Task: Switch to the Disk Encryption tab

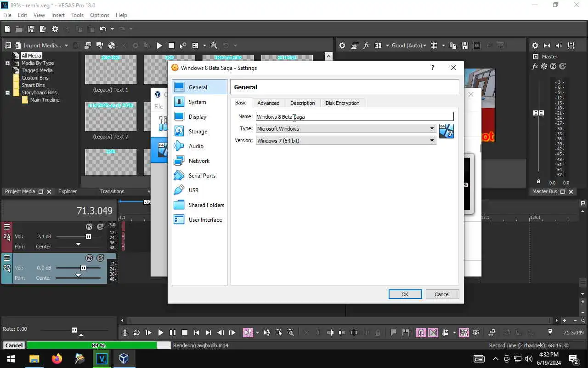Action: tap(342, 103)
